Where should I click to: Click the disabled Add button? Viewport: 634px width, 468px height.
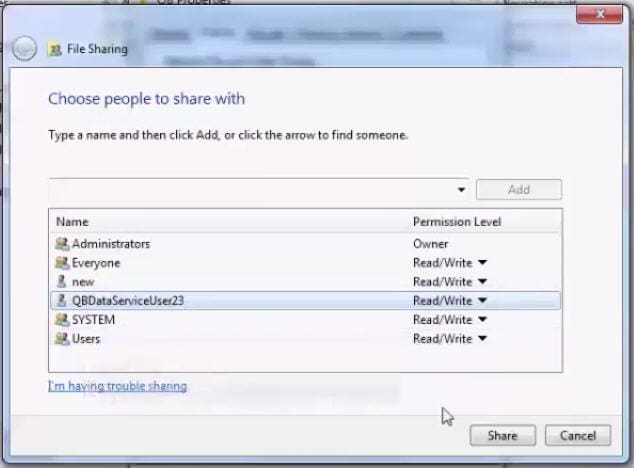(519, 189)
